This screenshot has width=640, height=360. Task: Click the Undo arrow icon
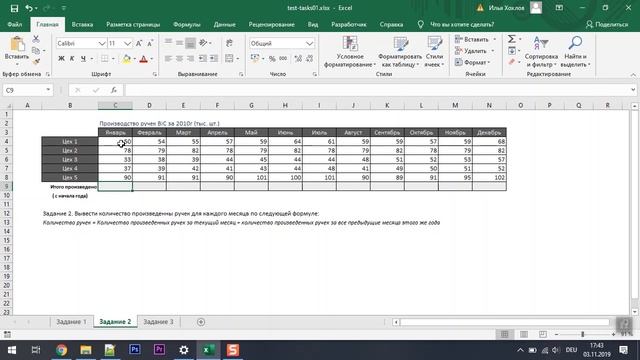pyautogui.click(x=29, y=8)
